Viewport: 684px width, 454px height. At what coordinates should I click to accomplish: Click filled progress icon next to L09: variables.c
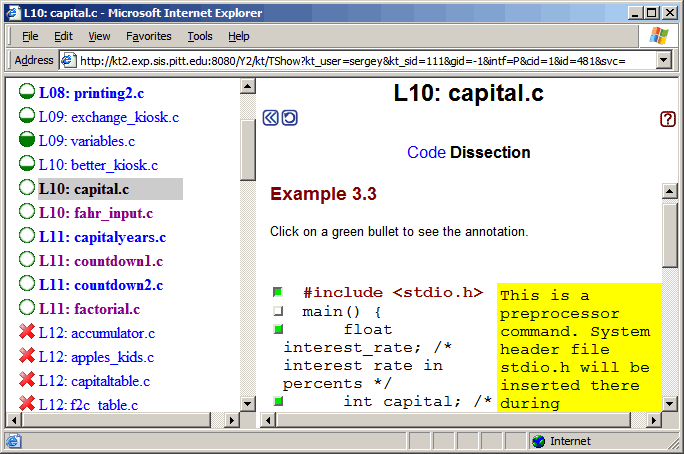tap(27, 140)
